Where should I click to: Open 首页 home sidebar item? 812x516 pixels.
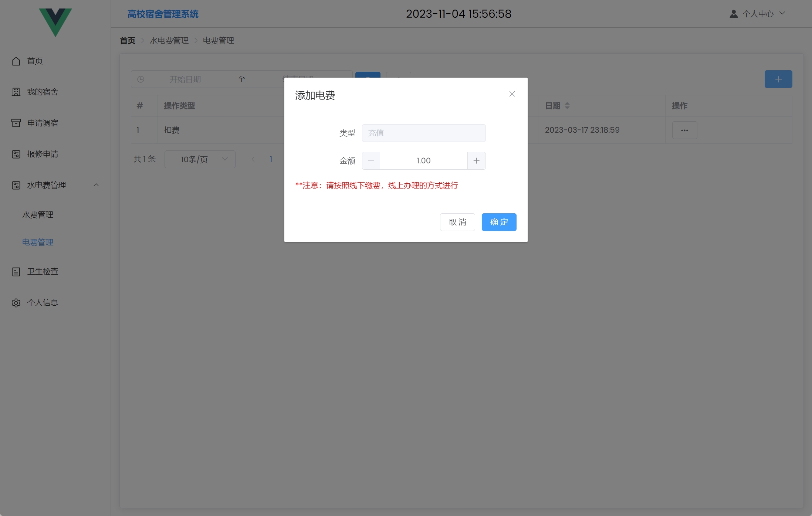(35, 61)
